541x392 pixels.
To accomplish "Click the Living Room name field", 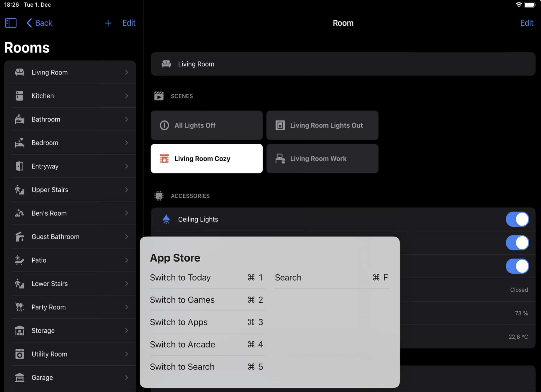I will 343,64.
